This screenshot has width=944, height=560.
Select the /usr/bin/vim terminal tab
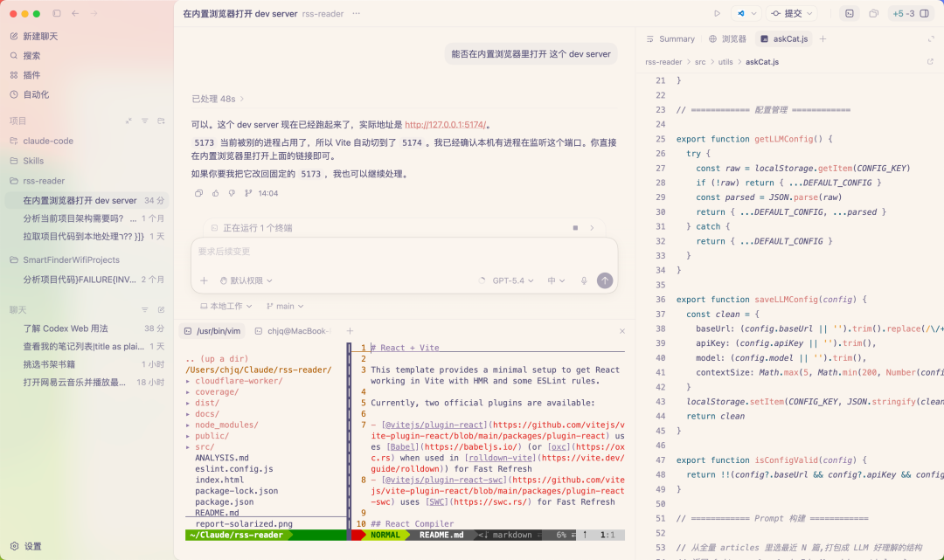[x=212, y=331]
